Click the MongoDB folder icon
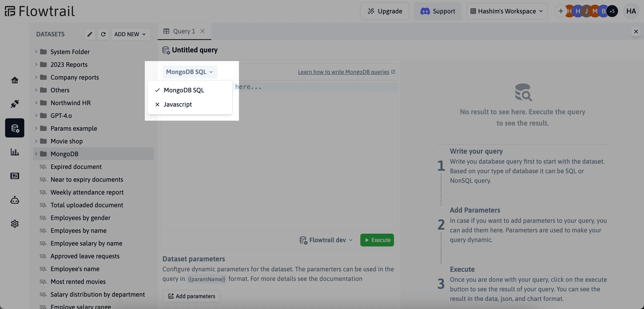Image resolution: width=644 pixels, height=309 pixels. click(43, 154)
